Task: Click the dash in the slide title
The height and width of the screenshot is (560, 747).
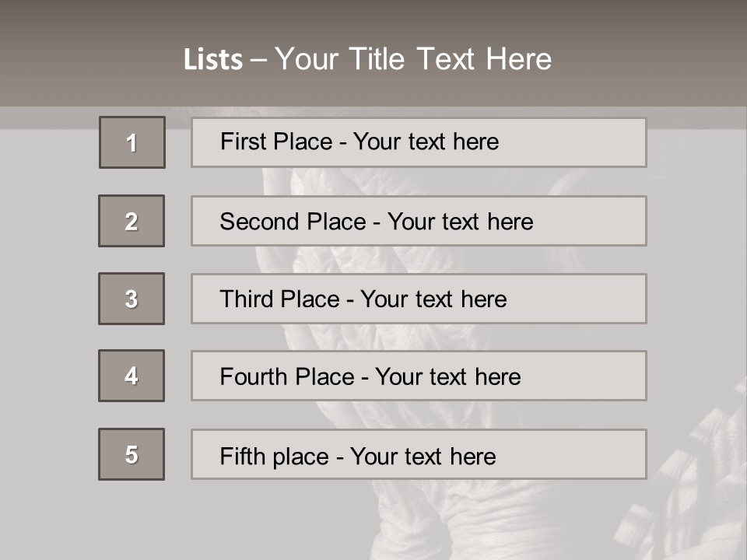Action: [x=258, y=60]
